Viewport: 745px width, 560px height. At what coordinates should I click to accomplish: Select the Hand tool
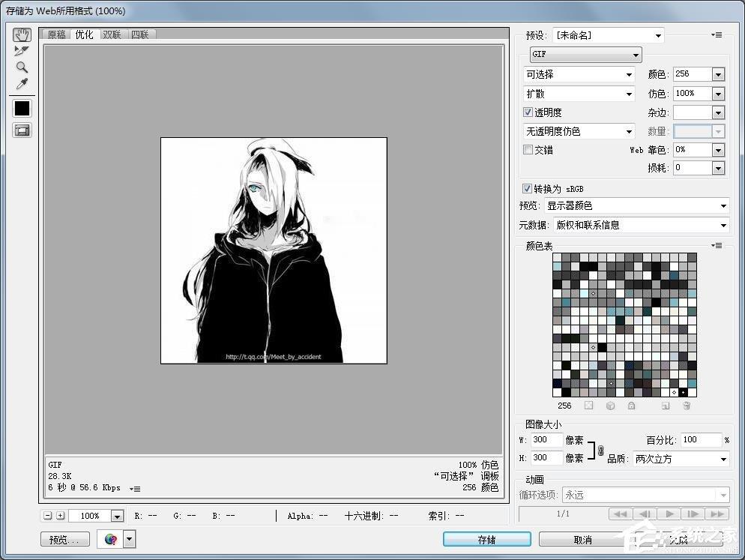tap(22, 35)
